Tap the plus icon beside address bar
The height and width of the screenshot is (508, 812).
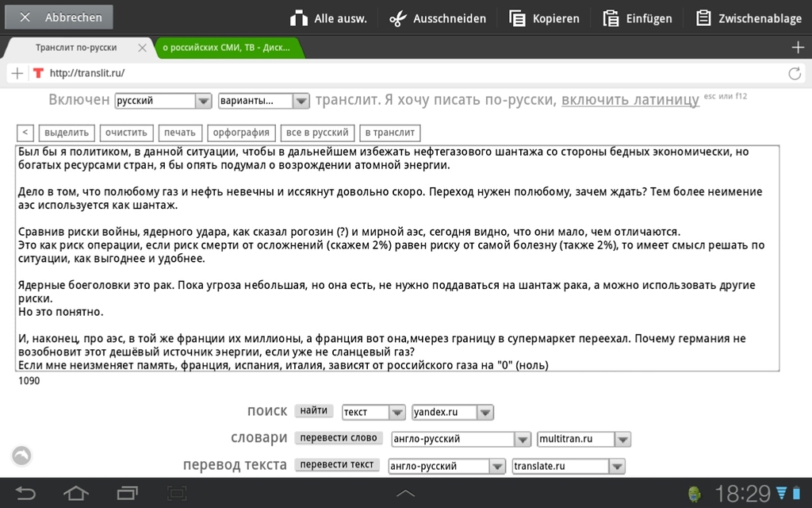click(17, 73)
